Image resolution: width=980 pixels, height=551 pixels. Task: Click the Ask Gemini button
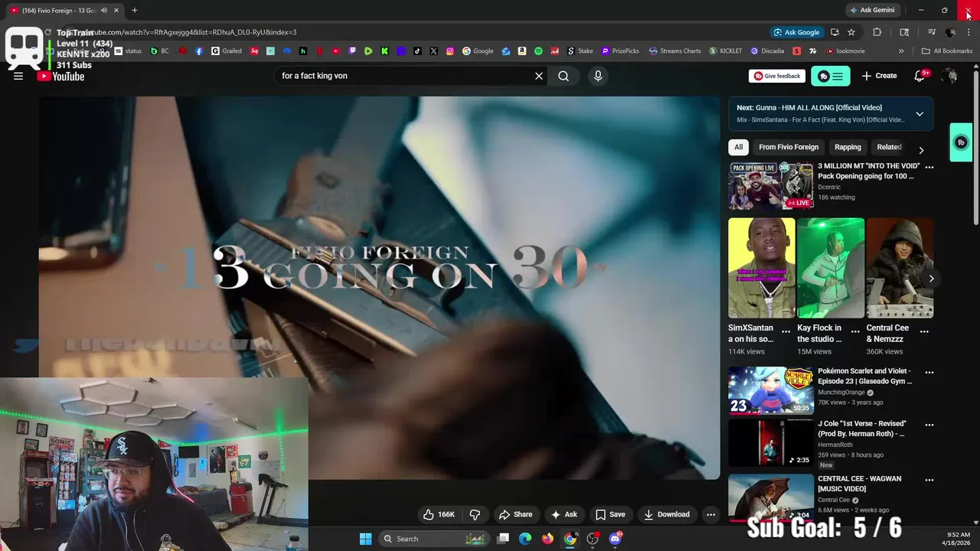[871, 11]
